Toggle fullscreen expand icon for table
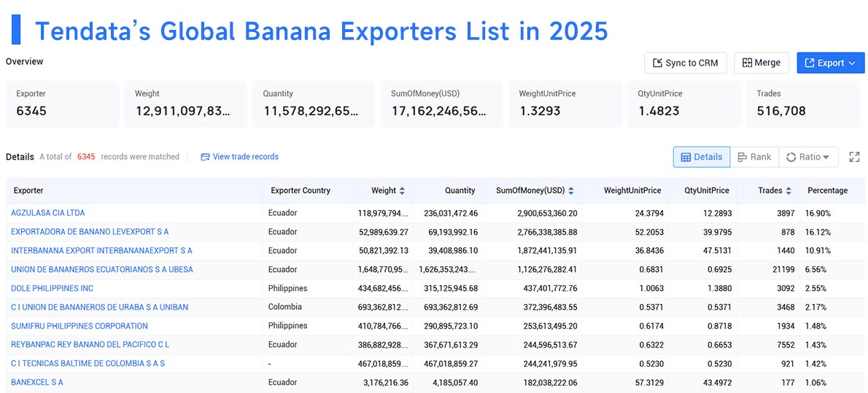The height and width of the screenshot is (393, 868). [x=854, y=157]
